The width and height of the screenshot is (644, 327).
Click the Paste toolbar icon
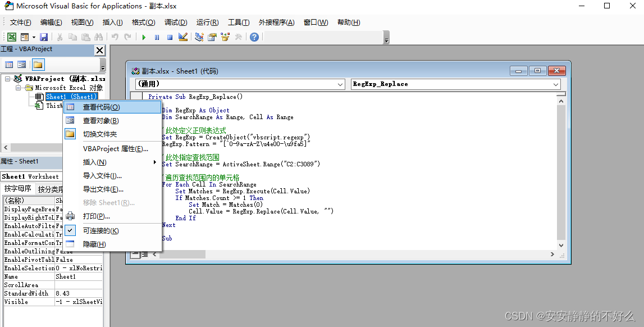tap(85, 37)
